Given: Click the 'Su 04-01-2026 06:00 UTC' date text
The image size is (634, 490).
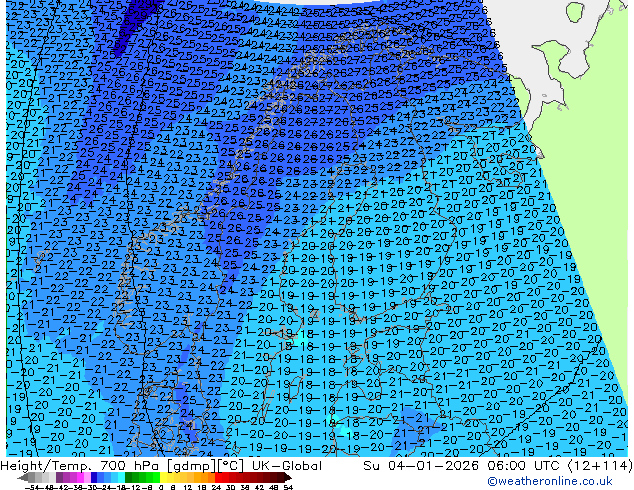Looking at the screenshot, I should click(x=462, y=466).
